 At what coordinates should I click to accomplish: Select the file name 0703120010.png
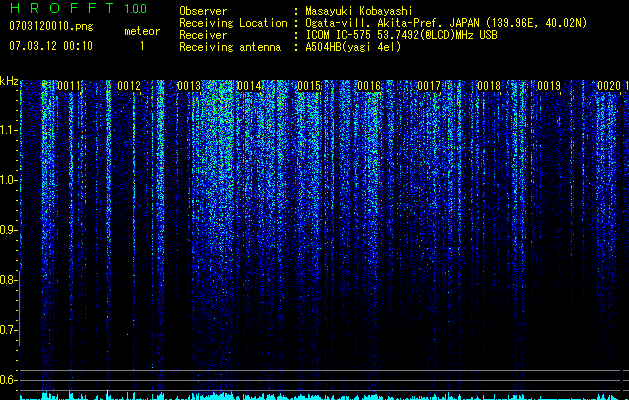pyautogui.click(x=51, y=26)
